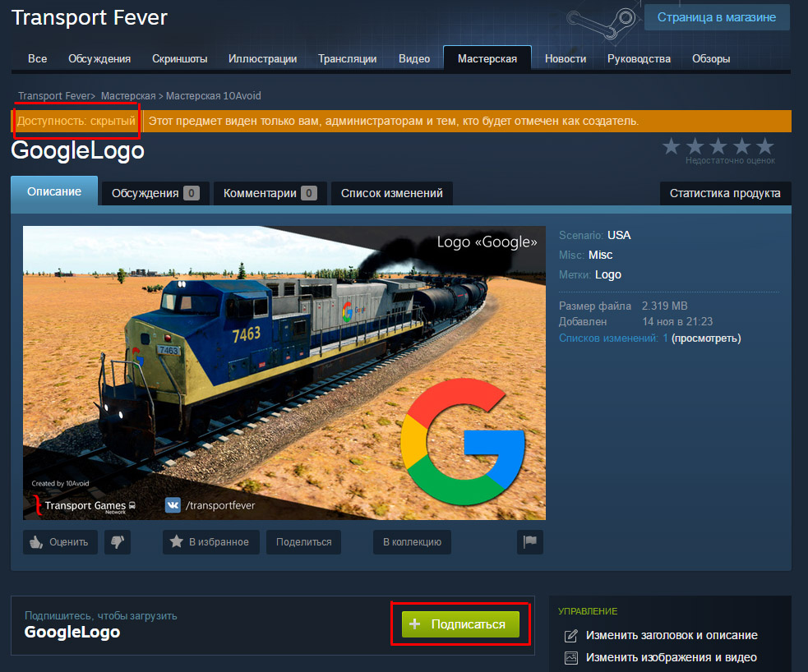
Task: Click the Logo tag link
Action: [608, 274]
